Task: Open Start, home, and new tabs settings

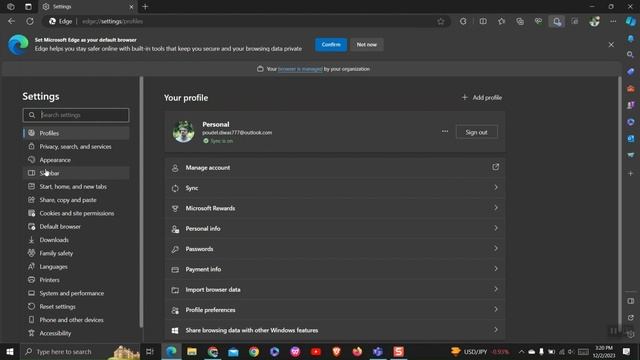Action: (76, 187)
